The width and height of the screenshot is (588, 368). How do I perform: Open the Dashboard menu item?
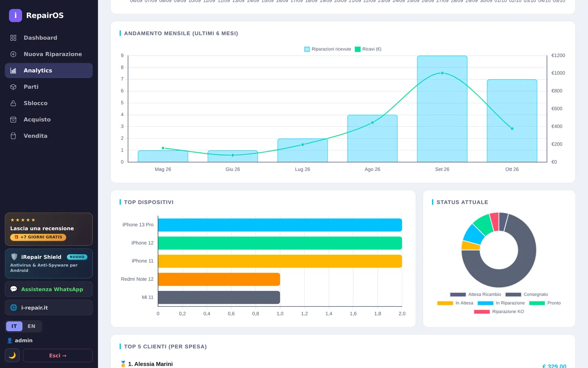coord(49,38)
